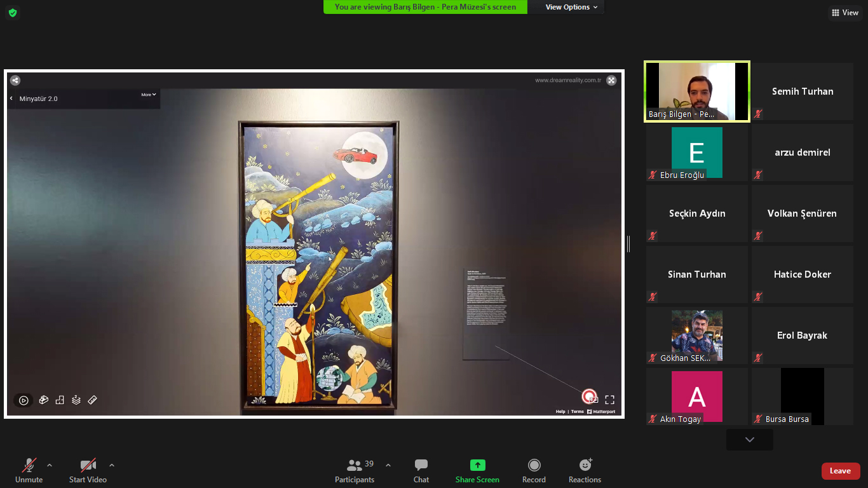Click the Minyatür 2.0 title text
Screen dimensions: 868x488
click(39, 98)
